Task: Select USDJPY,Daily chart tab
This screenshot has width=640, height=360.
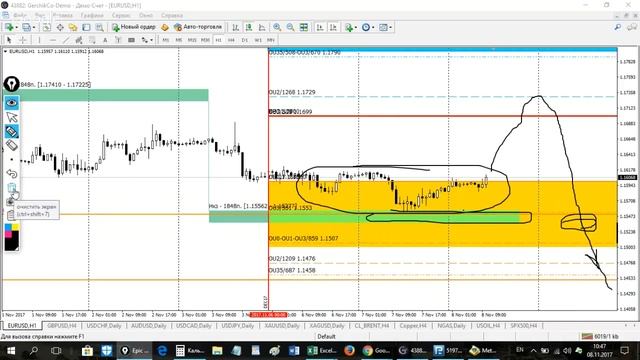Action: click(x=237, y=326)
